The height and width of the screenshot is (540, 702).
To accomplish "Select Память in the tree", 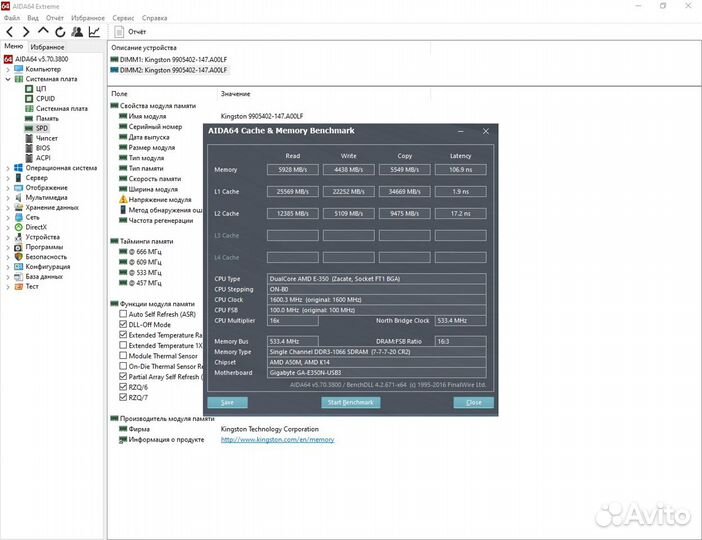I will pos(47,118).
